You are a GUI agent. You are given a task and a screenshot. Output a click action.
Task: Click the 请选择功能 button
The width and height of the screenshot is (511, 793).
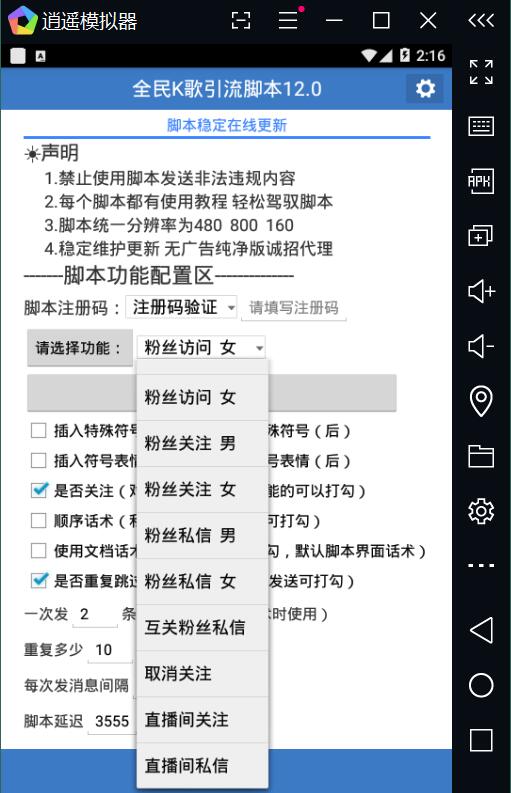click(x=80, y=348)
